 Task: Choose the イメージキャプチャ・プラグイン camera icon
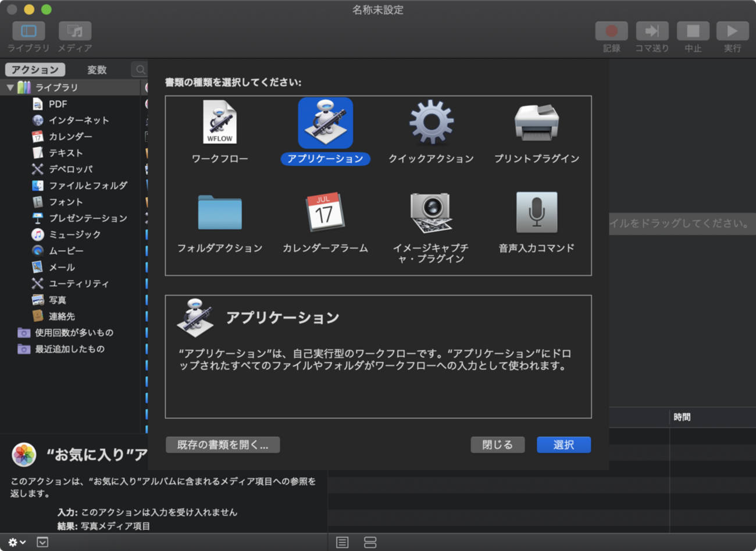click(431, 213)
